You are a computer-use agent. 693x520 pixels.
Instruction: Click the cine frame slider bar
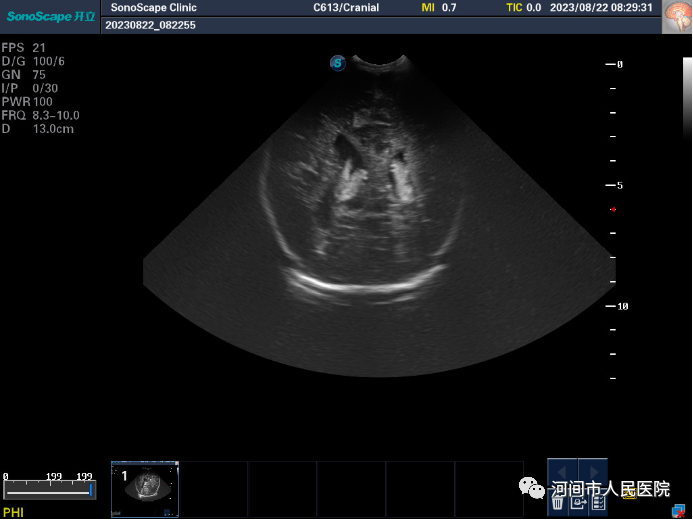(48, 490)
